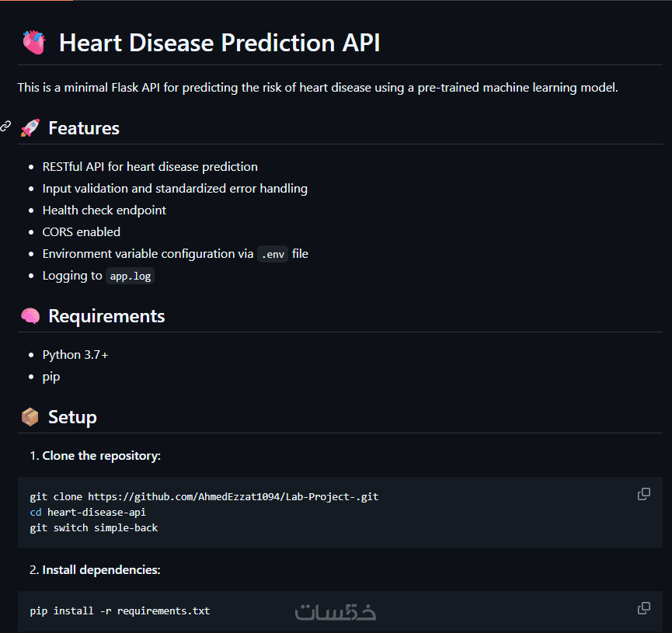Click the Setup section heading

[72, 417]
